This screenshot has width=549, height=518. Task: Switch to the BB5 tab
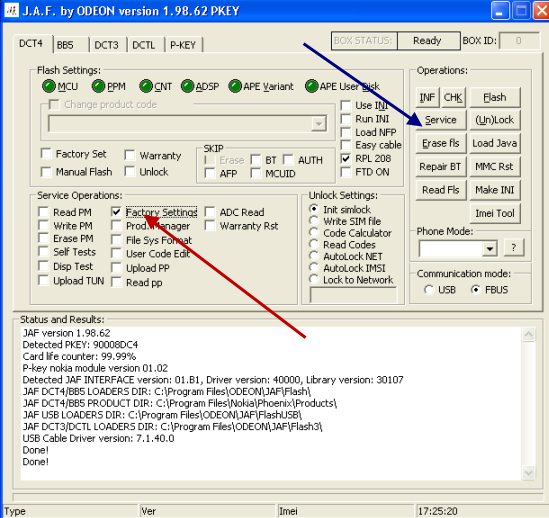[71, 45]
